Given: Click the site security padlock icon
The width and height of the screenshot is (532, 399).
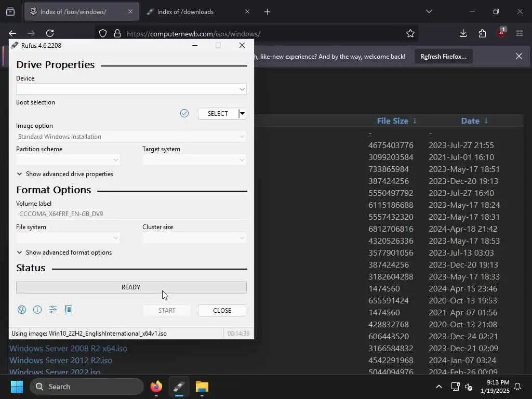Looking at the screenshot, I should click(117, 34).
